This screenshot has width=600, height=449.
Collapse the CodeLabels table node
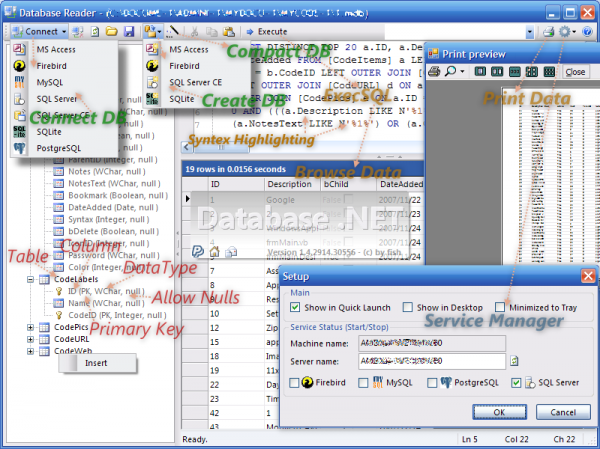coord(30,280)
